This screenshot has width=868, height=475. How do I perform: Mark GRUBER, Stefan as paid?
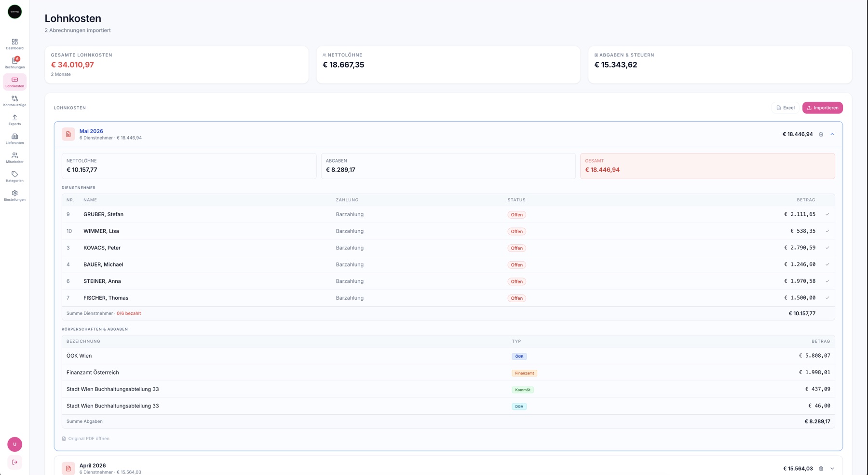pos(827,214)
